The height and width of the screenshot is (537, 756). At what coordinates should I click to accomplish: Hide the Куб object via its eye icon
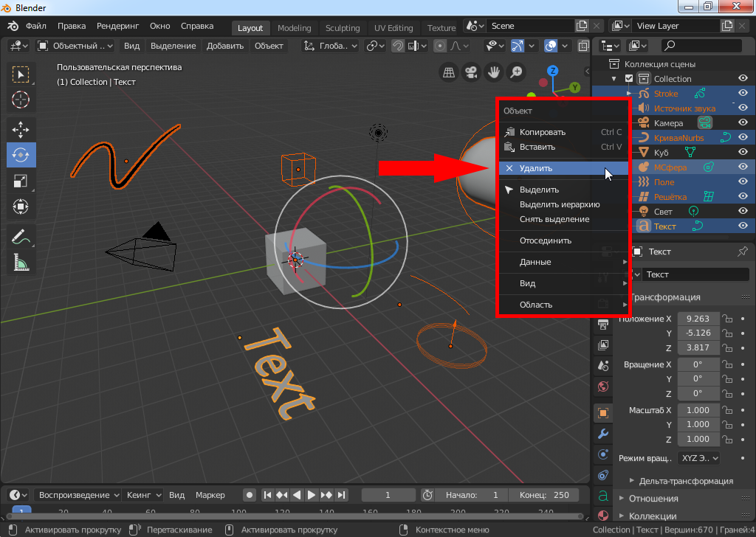(743, 153)
